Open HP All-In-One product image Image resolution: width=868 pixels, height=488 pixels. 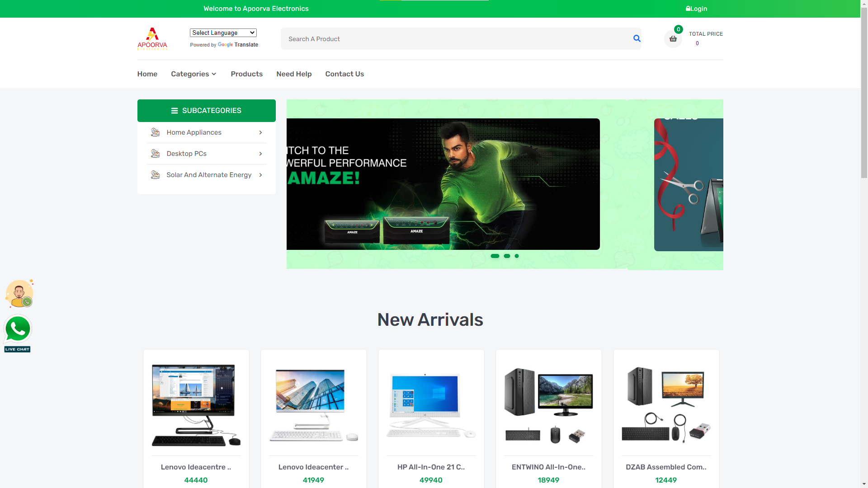(x=431, y=405)
